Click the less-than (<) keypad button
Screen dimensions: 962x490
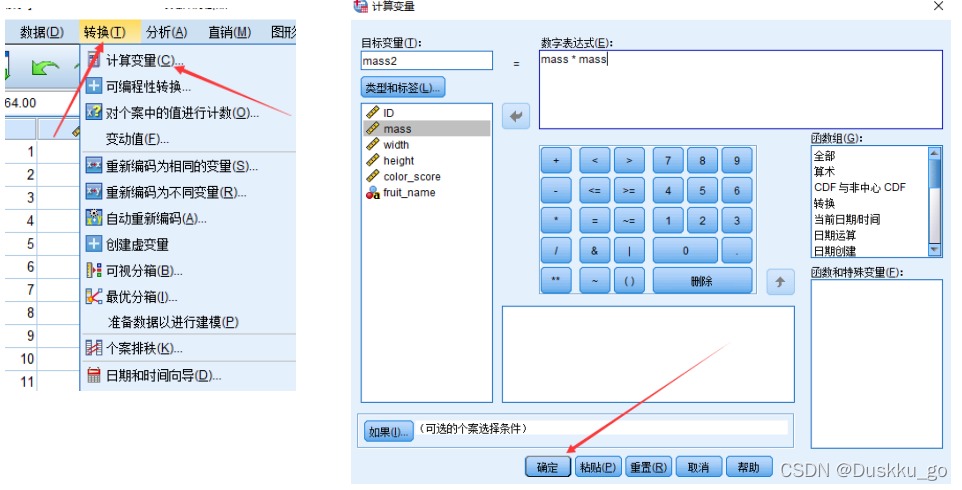coord(595,161)
